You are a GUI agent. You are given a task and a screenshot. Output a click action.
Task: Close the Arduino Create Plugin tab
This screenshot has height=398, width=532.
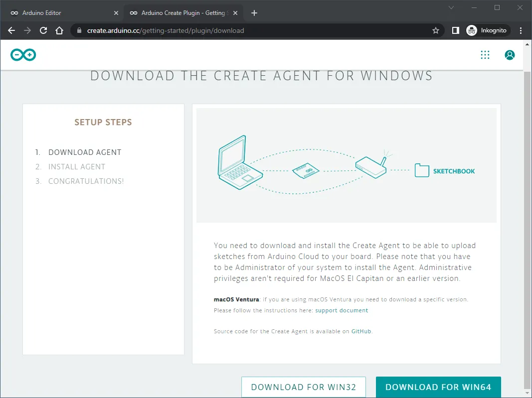235,13
